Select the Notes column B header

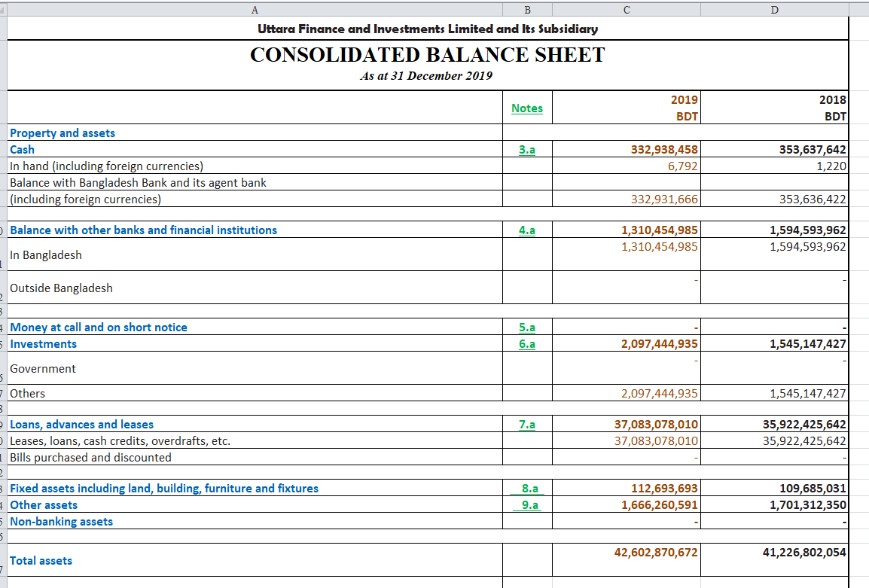tap(527, 10)
